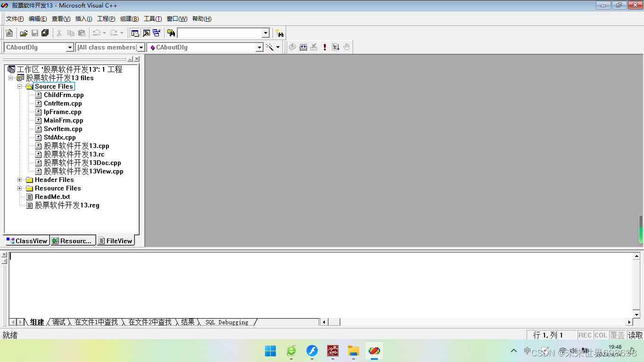The height and width of the screenshot is (362, 644).
Task: Click the WizardBar magic wand icon
Action: (270, 47)
